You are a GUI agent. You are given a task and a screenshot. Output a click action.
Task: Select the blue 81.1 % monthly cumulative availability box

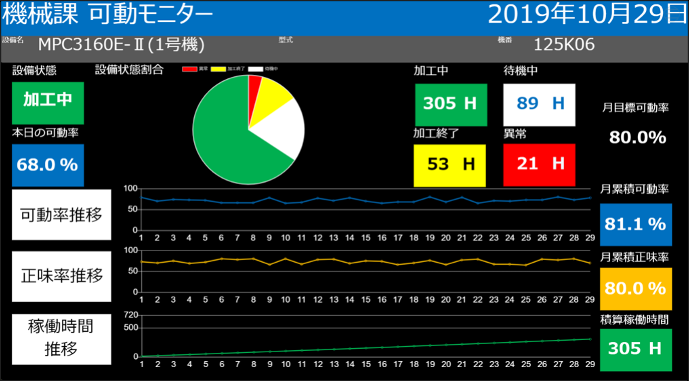coord(636,225)
